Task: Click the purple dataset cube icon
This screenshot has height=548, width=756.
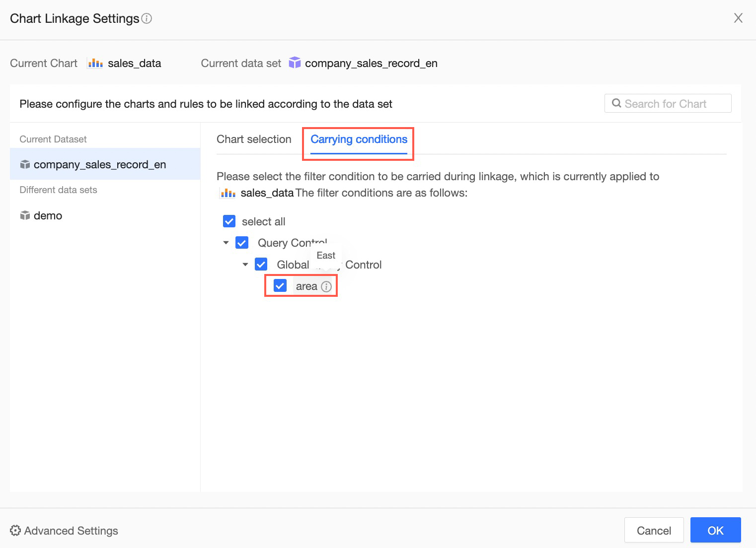Action: [x=295, y=63]
